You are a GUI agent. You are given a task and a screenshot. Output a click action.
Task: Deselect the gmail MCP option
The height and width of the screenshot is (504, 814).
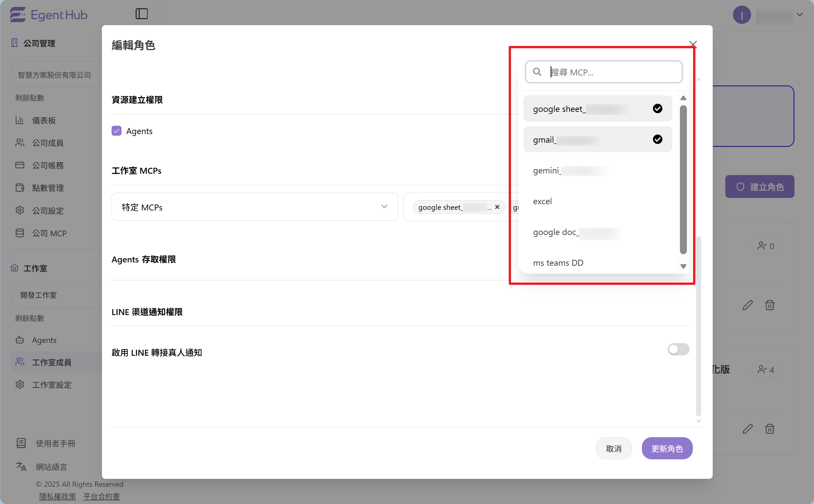[597, 140]
